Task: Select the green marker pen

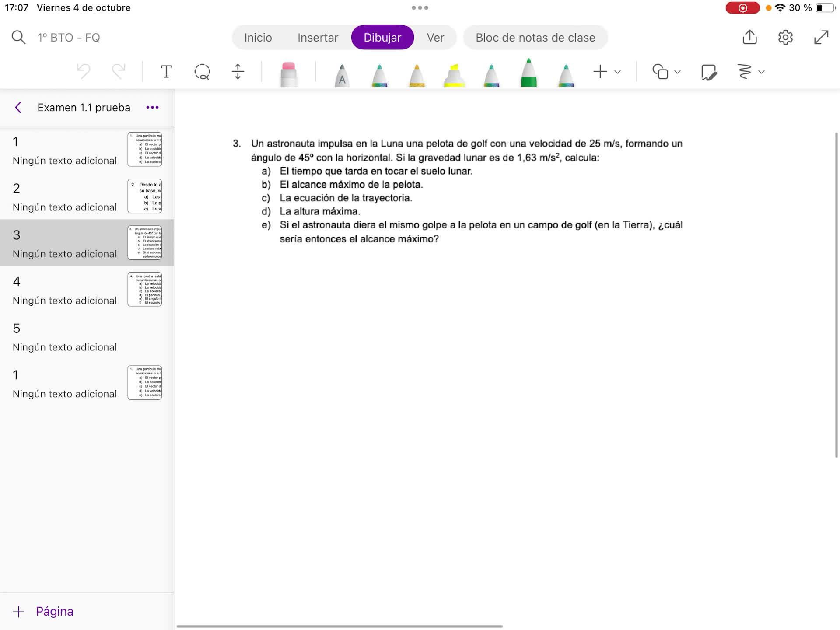Action: pyautogui.click(x=528, y=73)
